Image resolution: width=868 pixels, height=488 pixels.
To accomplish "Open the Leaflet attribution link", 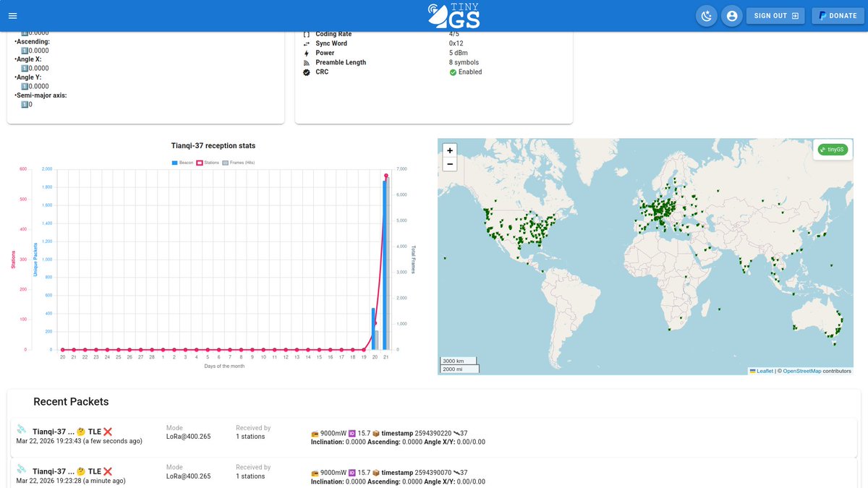I will point(761,371).
